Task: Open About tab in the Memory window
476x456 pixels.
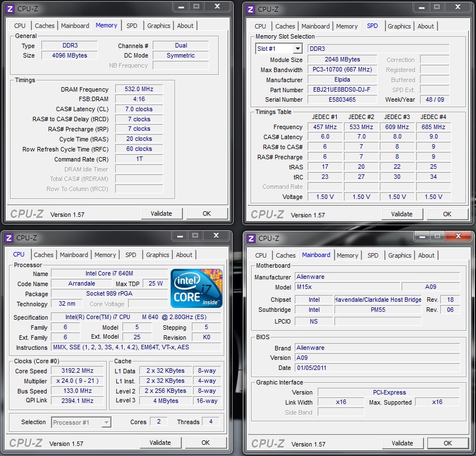Action: tap(185, 26)
